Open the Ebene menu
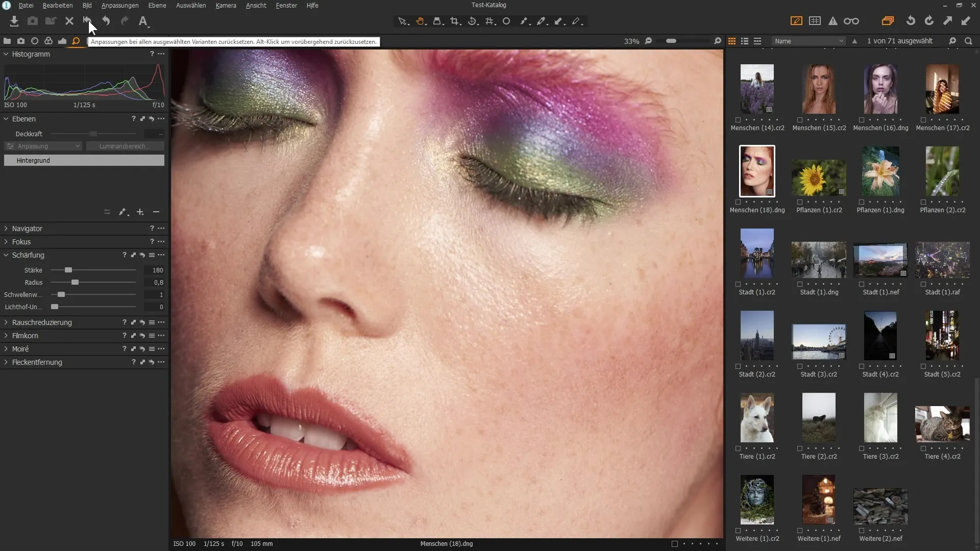This screenshot has height=551, width=980. [x=157, y=6]
